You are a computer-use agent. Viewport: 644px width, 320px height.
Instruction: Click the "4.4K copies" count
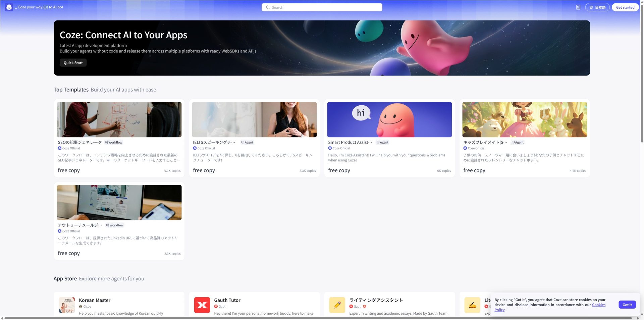[578, 171]
